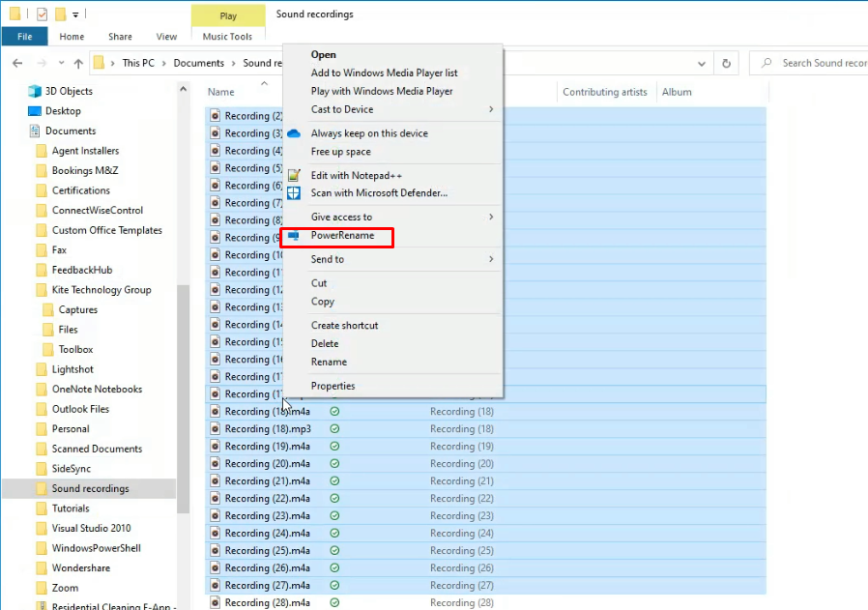868x610 pixels.
Task: Refresh the folder using the refresh icon
Action: (727, 62)
